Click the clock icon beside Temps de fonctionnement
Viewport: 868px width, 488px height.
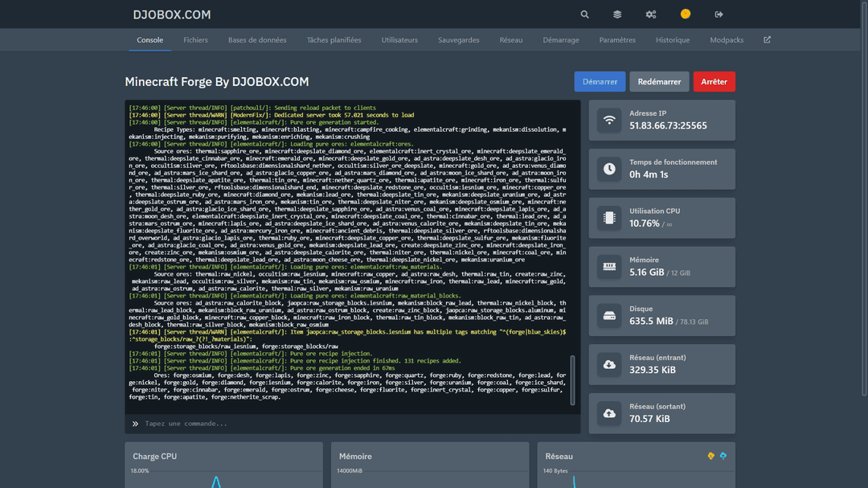[x=609, y=169]
